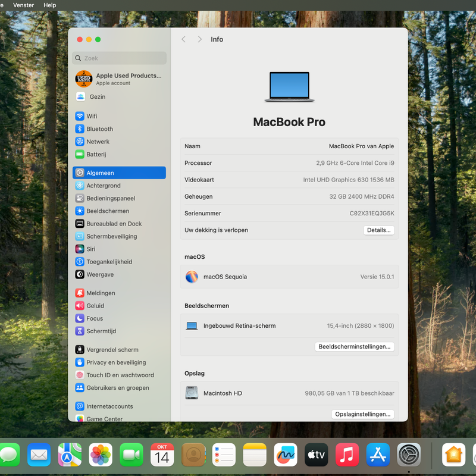Launch Freeform from the Dock
The width and height of the screenshot is (476, 476).
(286, 455)
